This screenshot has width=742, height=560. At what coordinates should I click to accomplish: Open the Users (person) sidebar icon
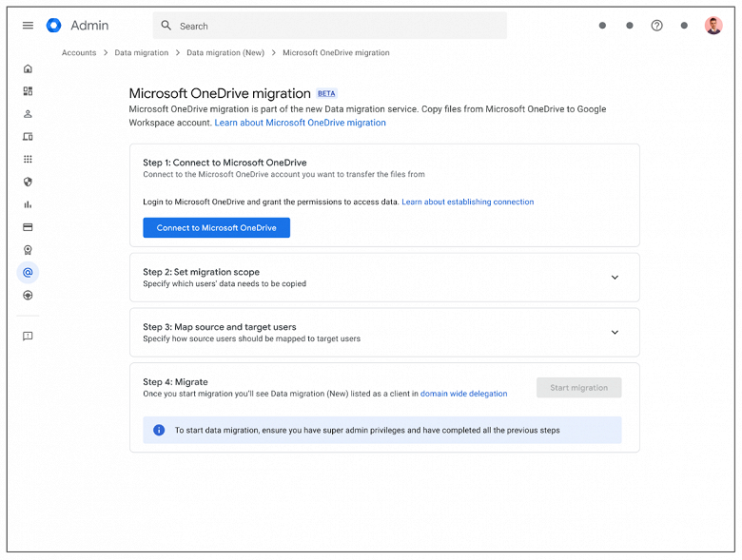[28, 114]
